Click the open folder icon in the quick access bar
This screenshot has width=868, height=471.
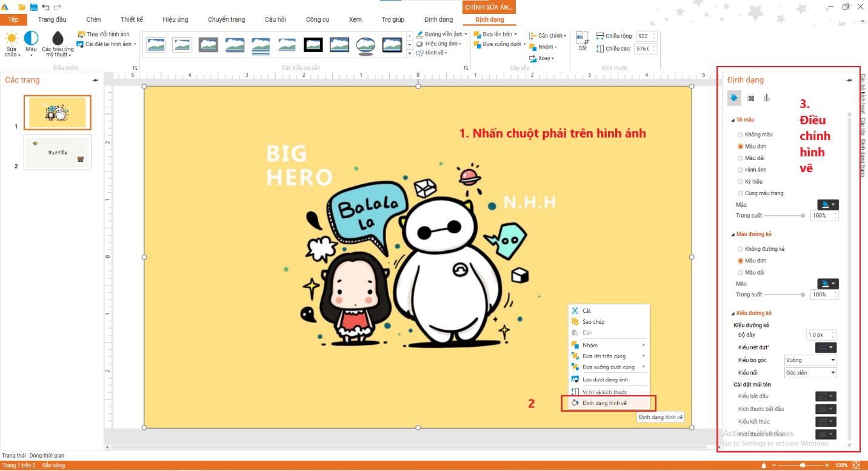[22, 7]
